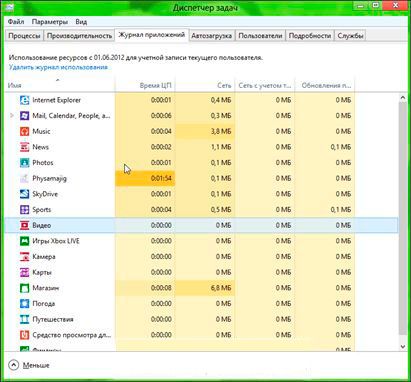The height and width of the screenshot is (382, 411).
Task: Switch to the Автозагрузка tab
Action: [x=211, y=36]
